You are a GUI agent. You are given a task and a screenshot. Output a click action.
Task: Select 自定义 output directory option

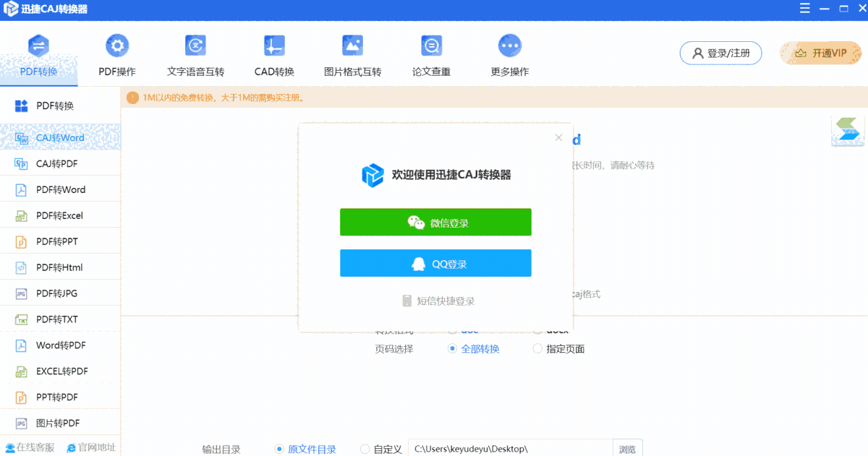click(365, 448)
